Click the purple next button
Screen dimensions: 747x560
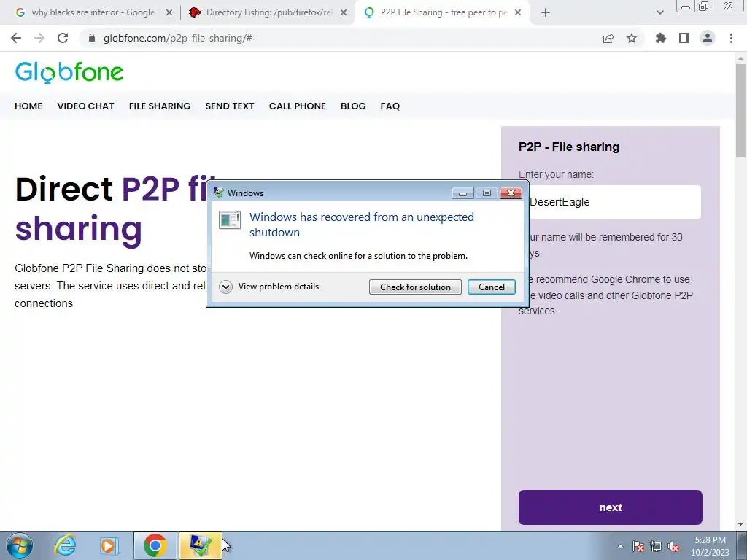pos(611,507)
